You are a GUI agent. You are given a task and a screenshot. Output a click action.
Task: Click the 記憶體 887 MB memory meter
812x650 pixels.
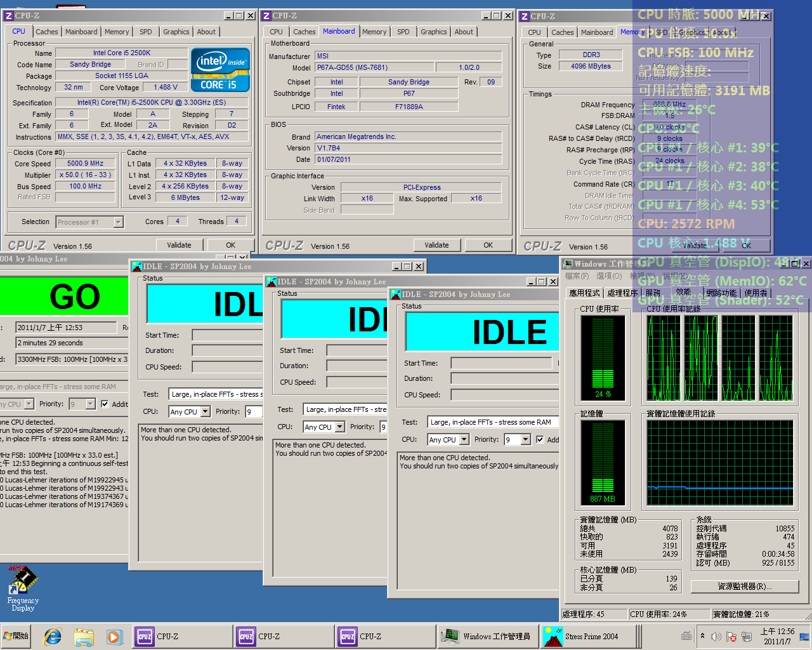point(603,463)
